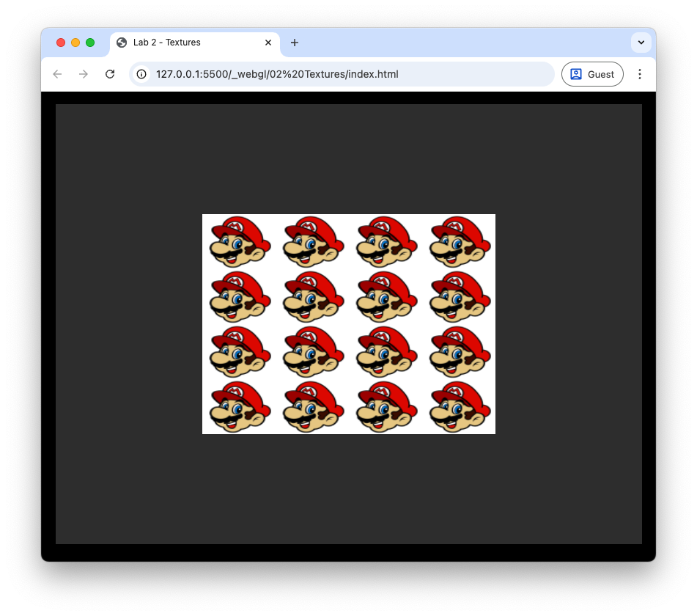The height and width of the screenshot is (616, 697).
Task: Focus the address bar showing 127.0.0.1:5500 URL
Action: 344,74
